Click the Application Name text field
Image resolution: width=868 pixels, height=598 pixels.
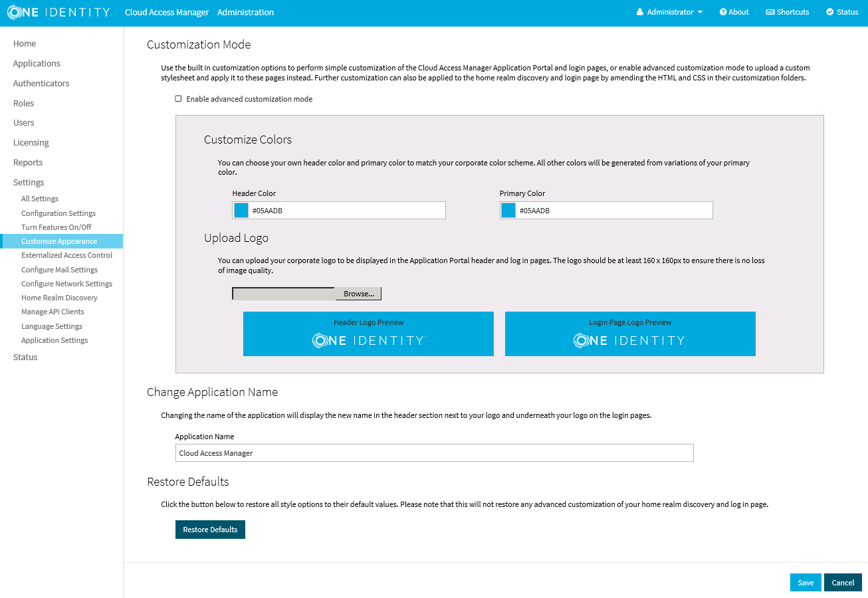point(434,453)
